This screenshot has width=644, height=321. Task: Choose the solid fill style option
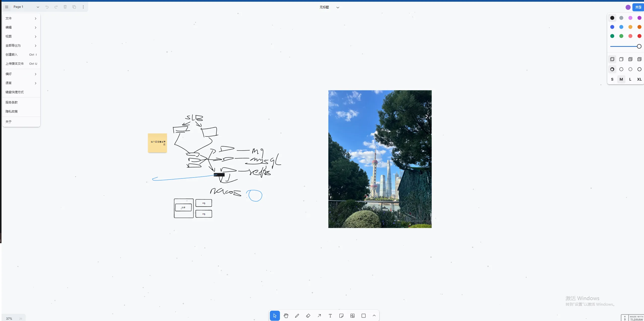pyautogui.click(x=630, y=59)
